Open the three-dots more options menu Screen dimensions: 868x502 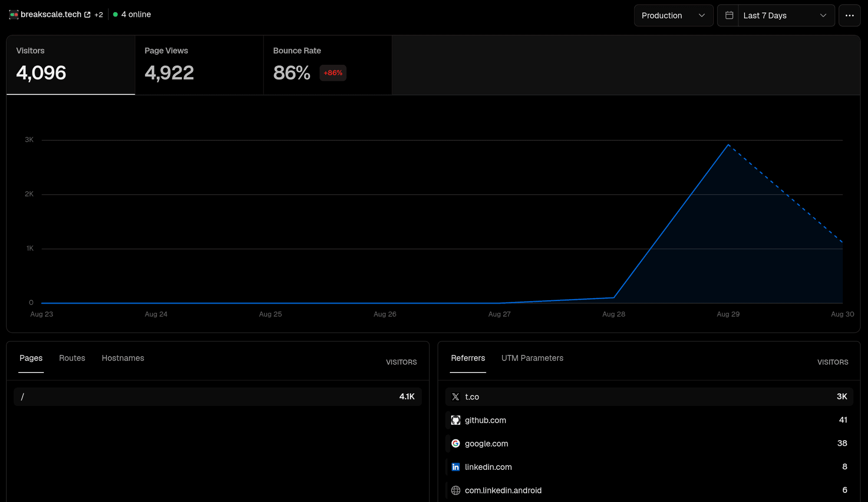(849, 15)
